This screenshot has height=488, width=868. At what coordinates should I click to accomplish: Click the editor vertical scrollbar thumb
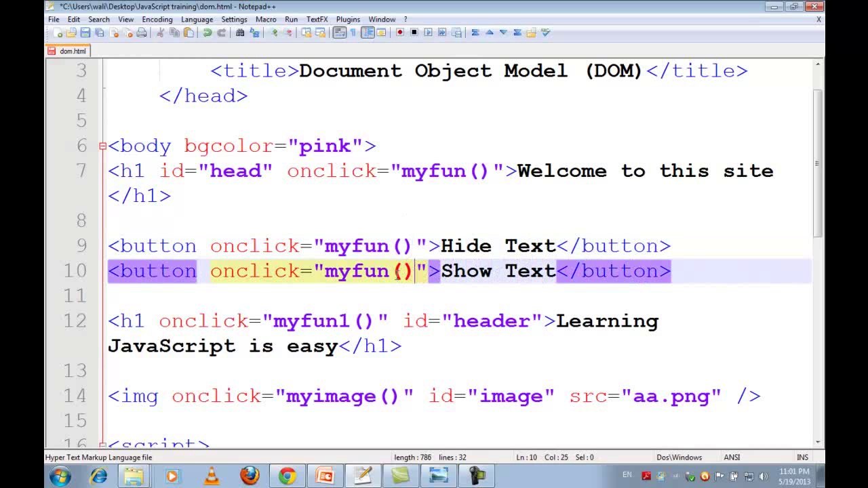pyautogui.click(x=818, y=163)
